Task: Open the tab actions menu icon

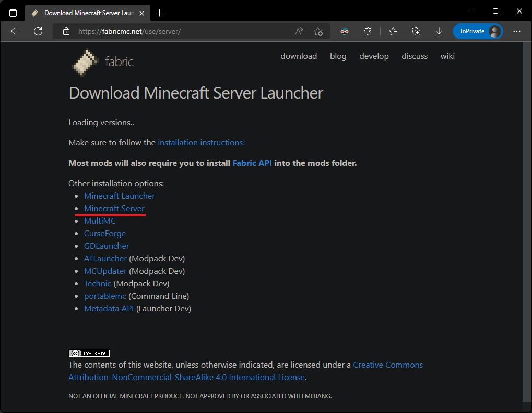Action: (x=13, y=13)
